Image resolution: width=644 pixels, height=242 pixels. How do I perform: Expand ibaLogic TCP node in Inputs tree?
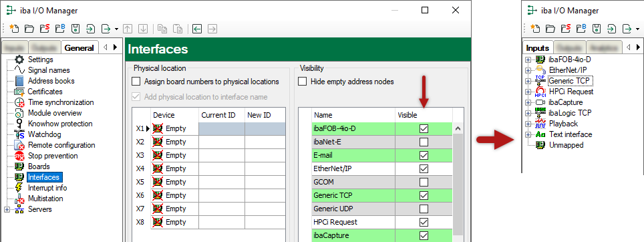pos(528,114)
